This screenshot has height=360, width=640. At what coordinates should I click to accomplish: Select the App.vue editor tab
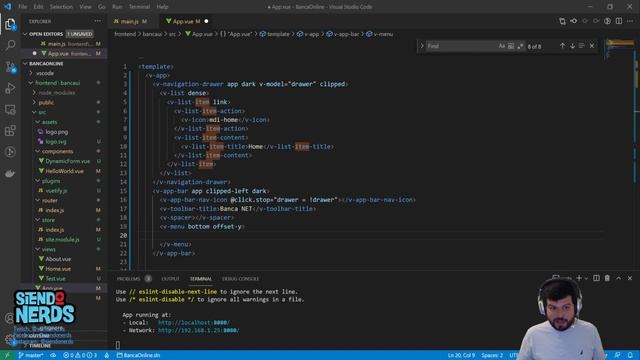click(x=186, y=21)
